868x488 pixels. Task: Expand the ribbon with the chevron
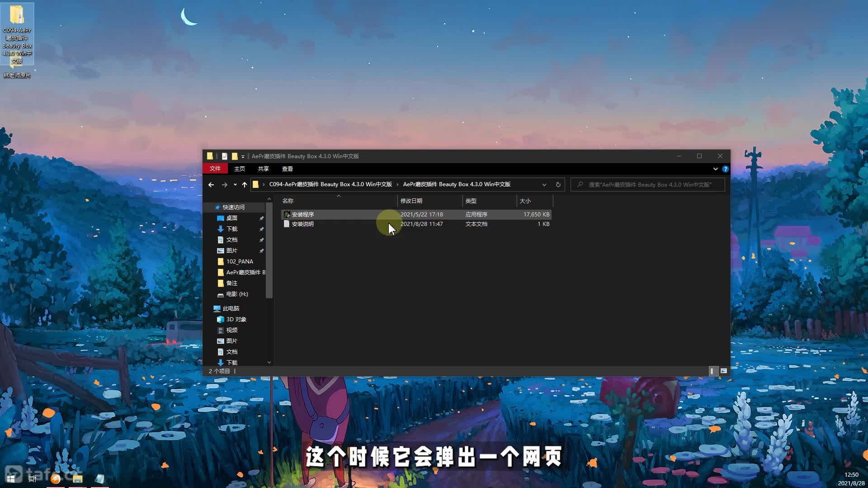pos(715,169)
